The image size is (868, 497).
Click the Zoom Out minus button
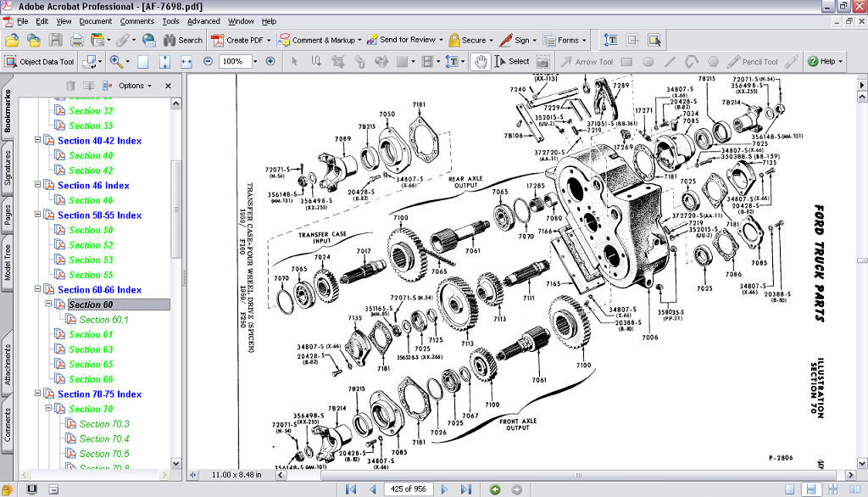coord(206,61)
